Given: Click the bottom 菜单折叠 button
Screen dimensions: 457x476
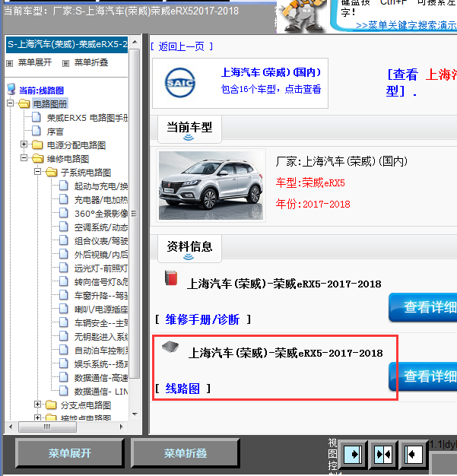Looking at the screenshot, I should point(186,453).
